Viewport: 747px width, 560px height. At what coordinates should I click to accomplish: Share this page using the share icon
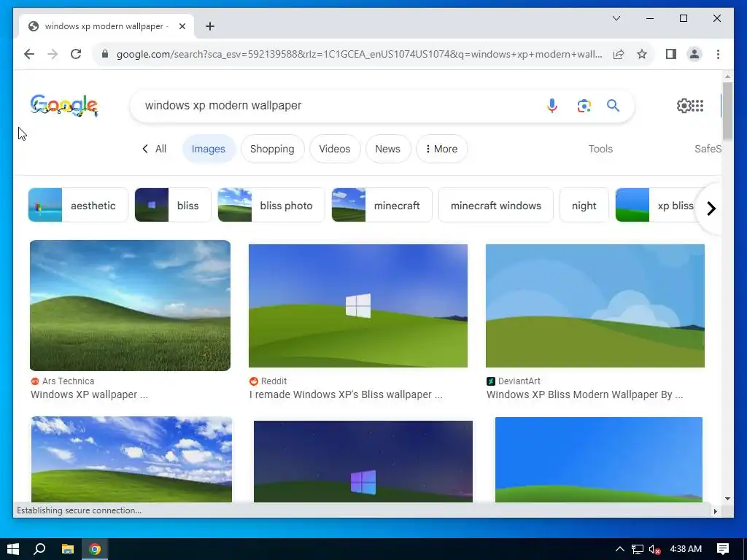tap(619, 54)
